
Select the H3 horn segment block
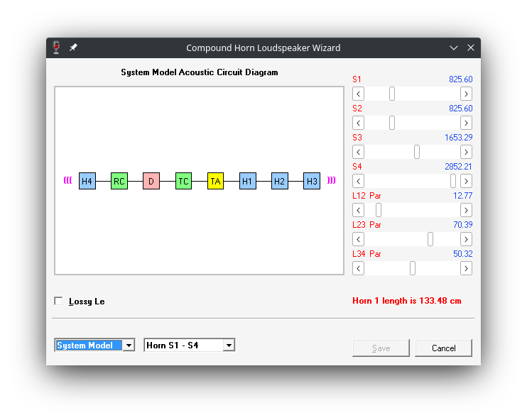[312, 181]
